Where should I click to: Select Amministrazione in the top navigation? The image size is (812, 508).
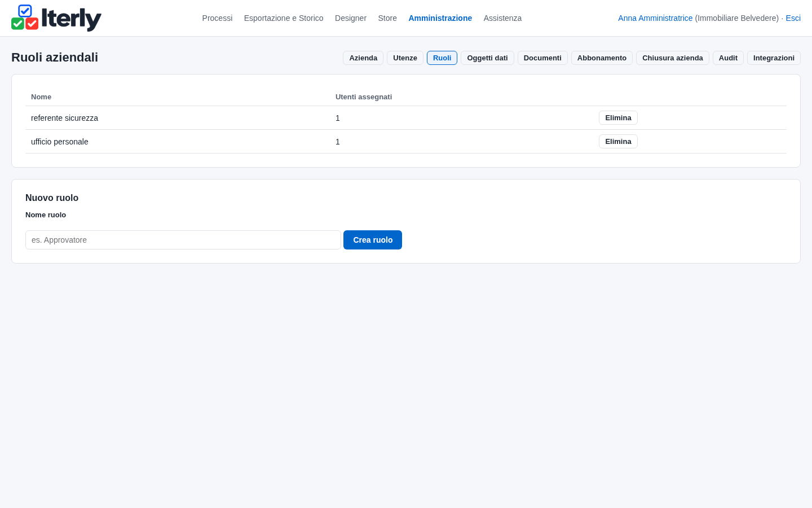pos(440,18)
